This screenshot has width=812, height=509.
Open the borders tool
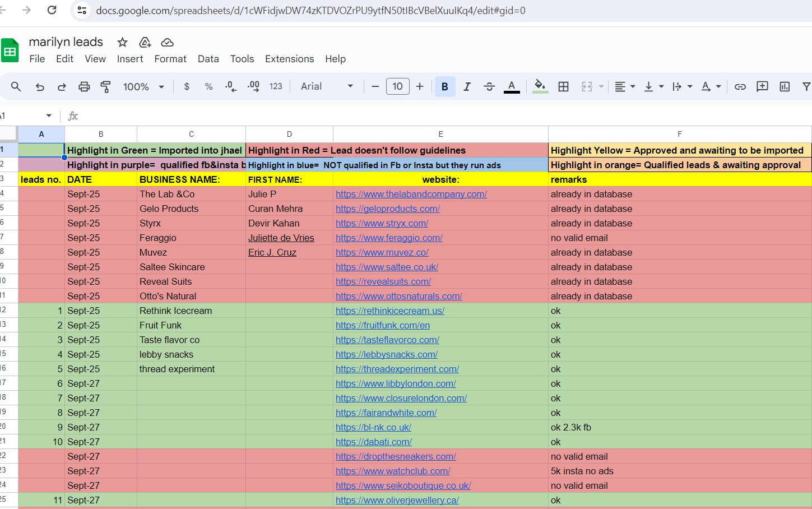[563, 86]
